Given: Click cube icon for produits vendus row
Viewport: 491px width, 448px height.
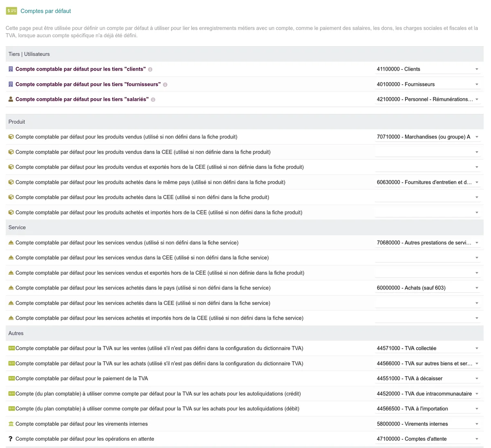Looking at the screenshot, I should [x=11, y=137].
